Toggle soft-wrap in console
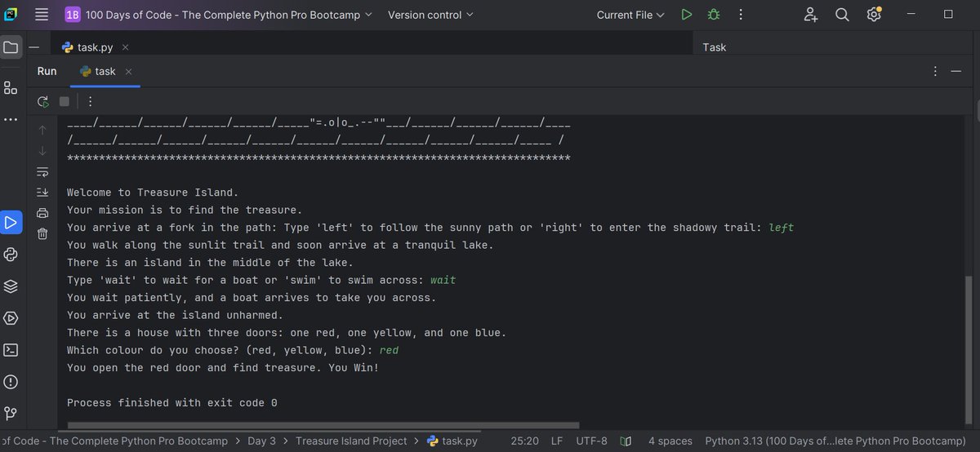 [43, 172]
